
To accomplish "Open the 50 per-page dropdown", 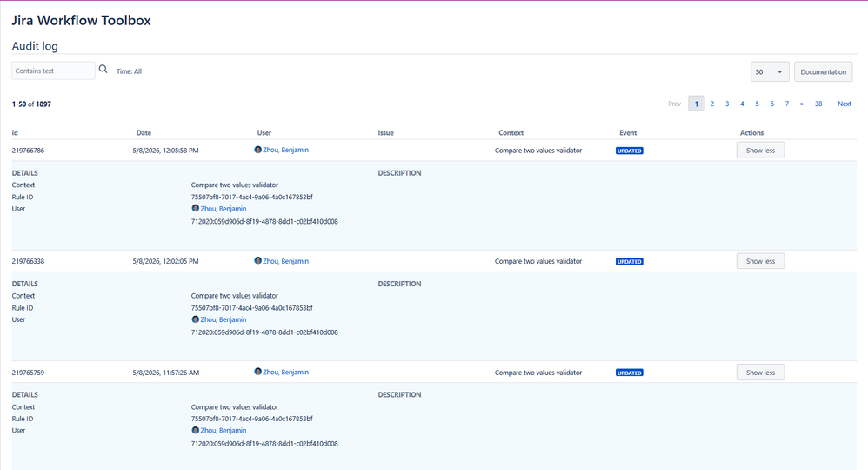I will pos(770,72).
